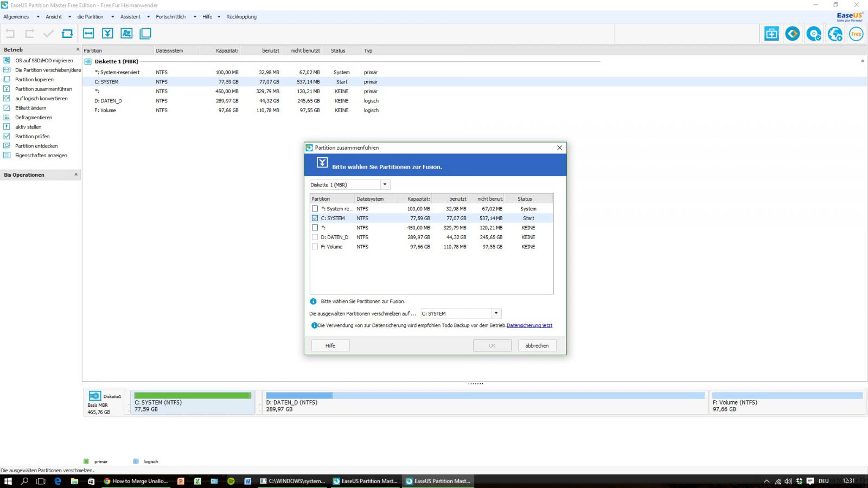Click the copy partition toolbar icon
This screenshot has height=488, width=868.
coord(145,34)
